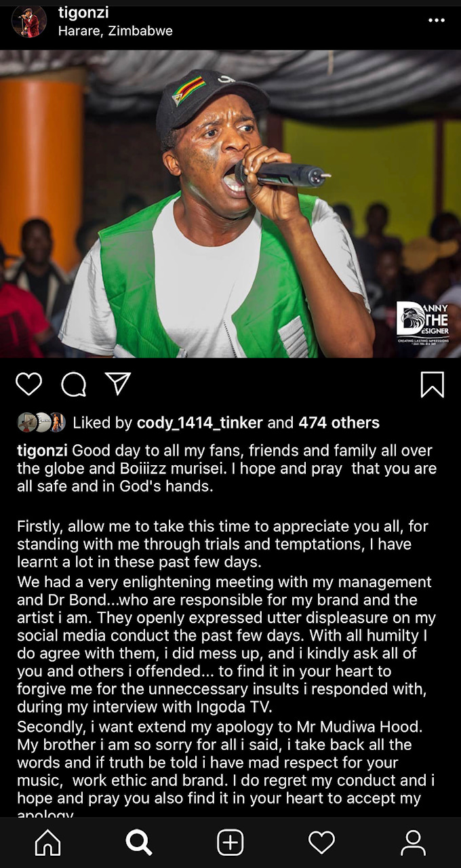Save post using the bookmark icon
Image resolution: width=461 pixels, height=868 pixels.
[433, 384]
